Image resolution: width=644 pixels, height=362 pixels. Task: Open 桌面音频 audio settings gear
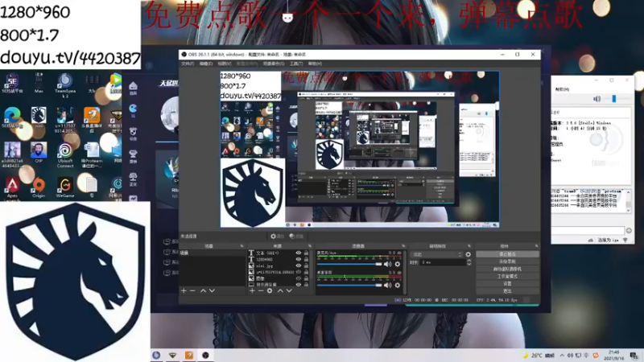(x=397, y=285)
